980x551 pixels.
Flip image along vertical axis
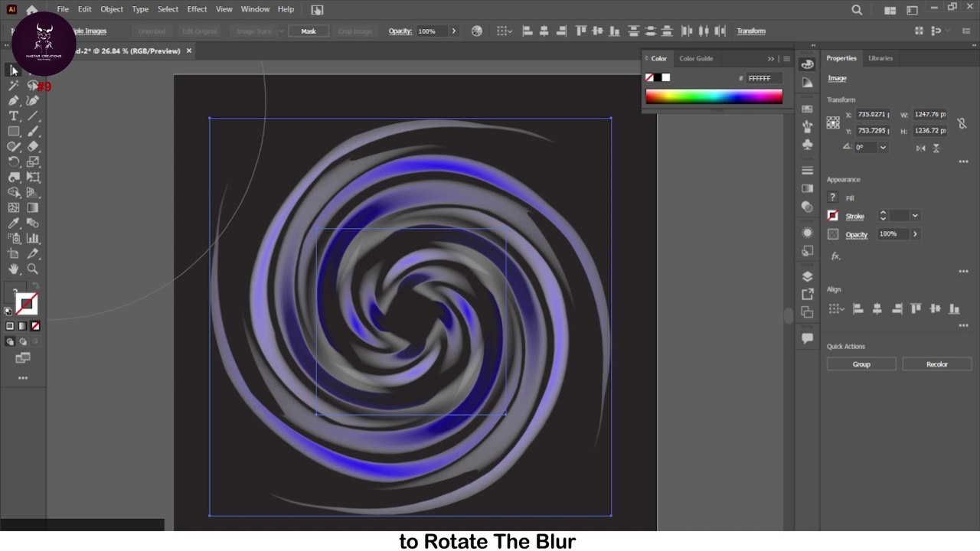[936, 148]
